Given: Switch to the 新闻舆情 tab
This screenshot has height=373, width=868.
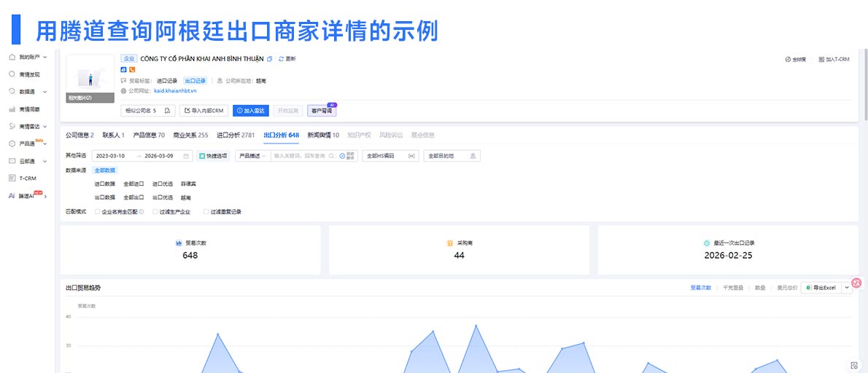Looking at the screenshot, I should coord(323,135).
